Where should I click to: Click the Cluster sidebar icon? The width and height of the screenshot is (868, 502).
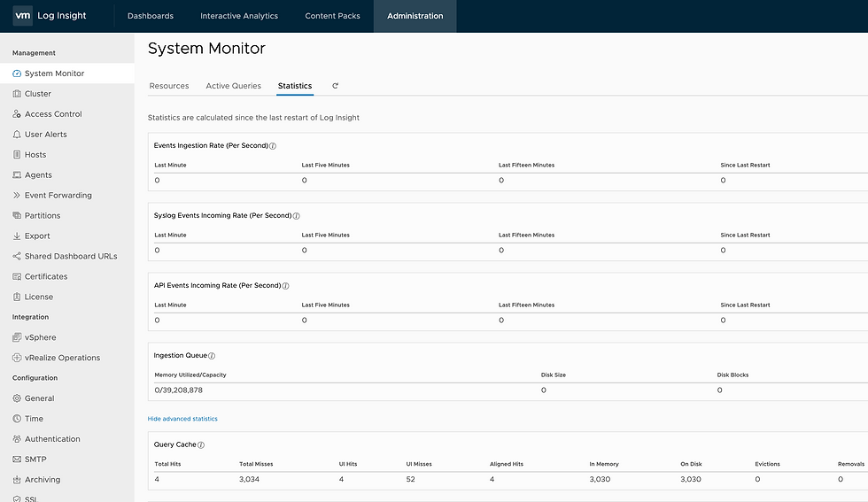pyautogui.click(x=17, y=94)
